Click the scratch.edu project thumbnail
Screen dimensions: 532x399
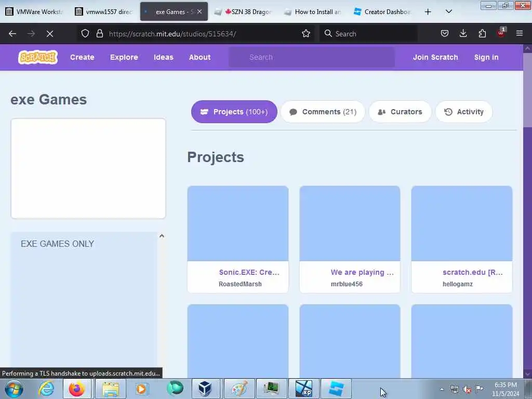point(462,223)
